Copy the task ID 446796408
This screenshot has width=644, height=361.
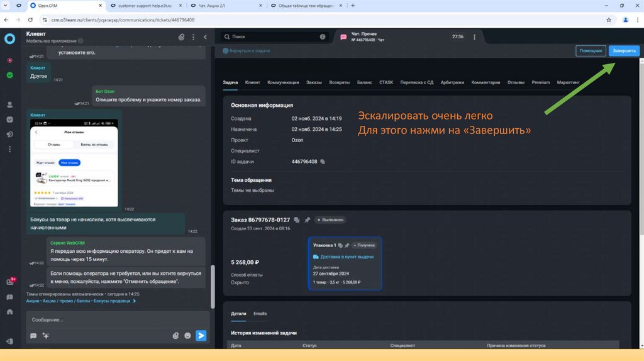pyautogui.click(x=323, y=162)
